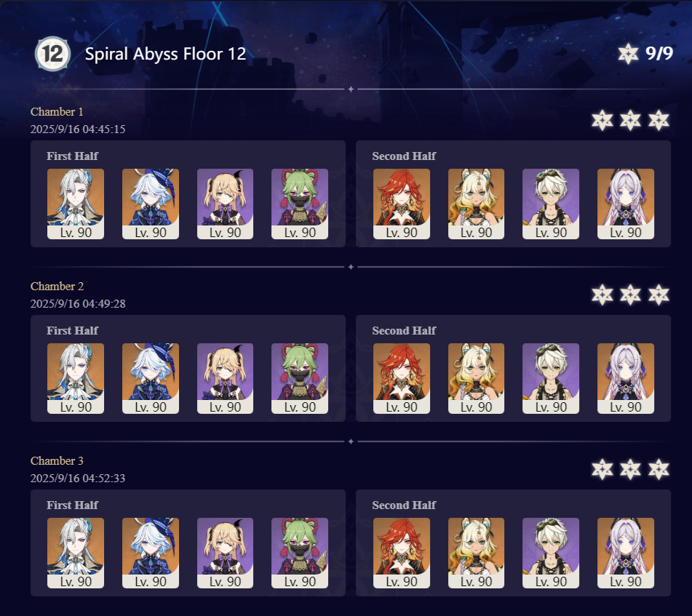Image resolution: width=692 pixels, height=616 pixels.
Task: Click the third star of Chamber 2
Action: tap(659, 295)
